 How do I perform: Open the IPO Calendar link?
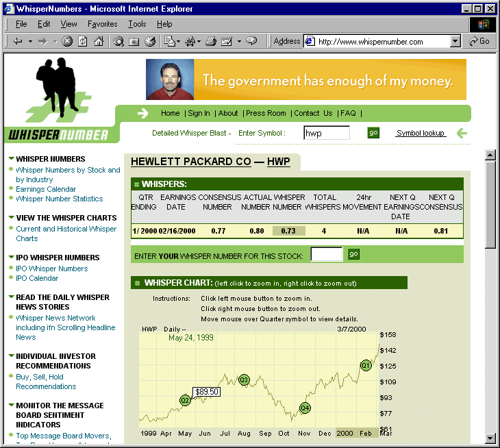[x=37, y=278]
